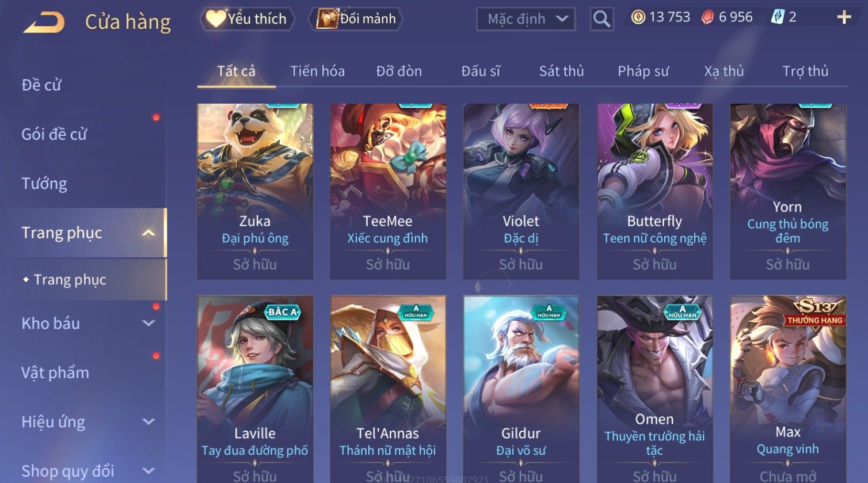This screenshot has width=868, height=483.
Task: Go to Gói đề cử section
Action: [54, 134]
